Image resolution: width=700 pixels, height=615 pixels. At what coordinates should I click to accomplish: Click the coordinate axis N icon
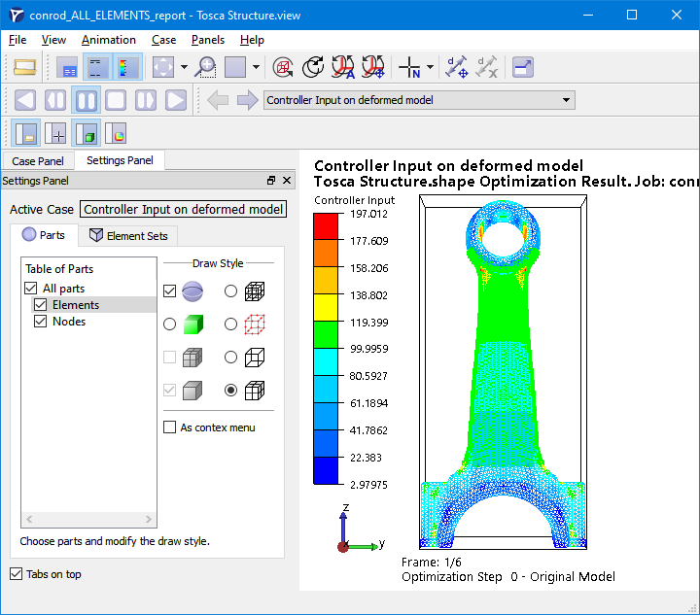[x=410, y=67]
